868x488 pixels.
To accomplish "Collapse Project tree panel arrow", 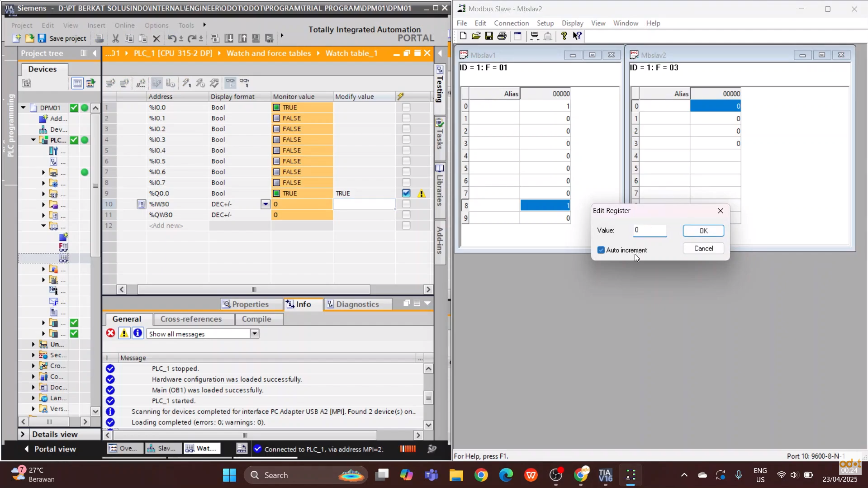I will pyautogui.click(x=94, y=53).
